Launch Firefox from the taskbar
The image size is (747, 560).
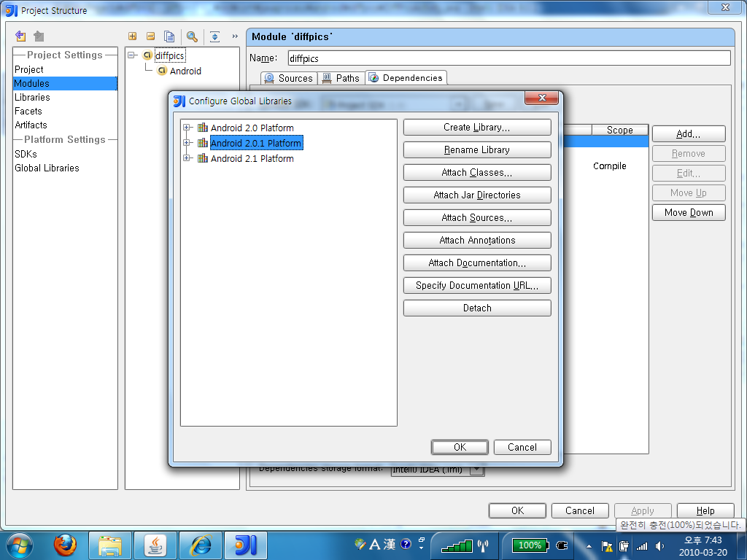coord(65,545)
